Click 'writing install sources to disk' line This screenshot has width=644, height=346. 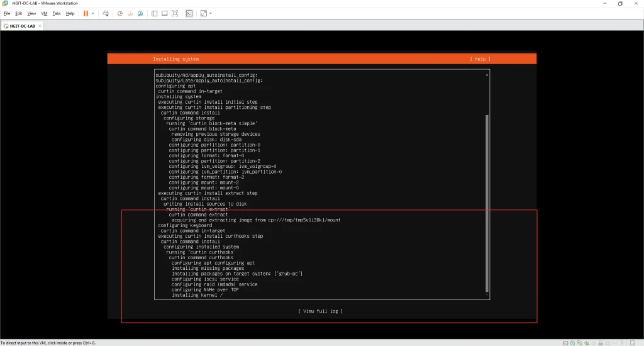tap(205, 204)
